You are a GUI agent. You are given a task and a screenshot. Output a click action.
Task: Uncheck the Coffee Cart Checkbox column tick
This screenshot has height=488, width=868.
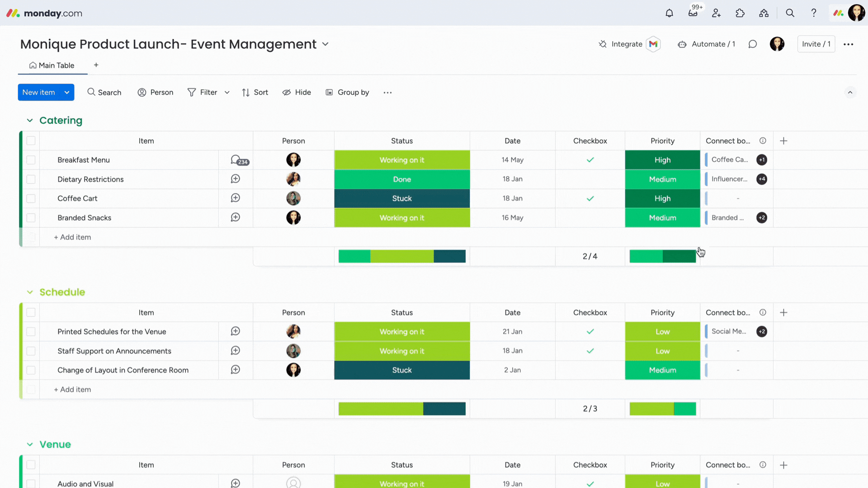(590, 198)
